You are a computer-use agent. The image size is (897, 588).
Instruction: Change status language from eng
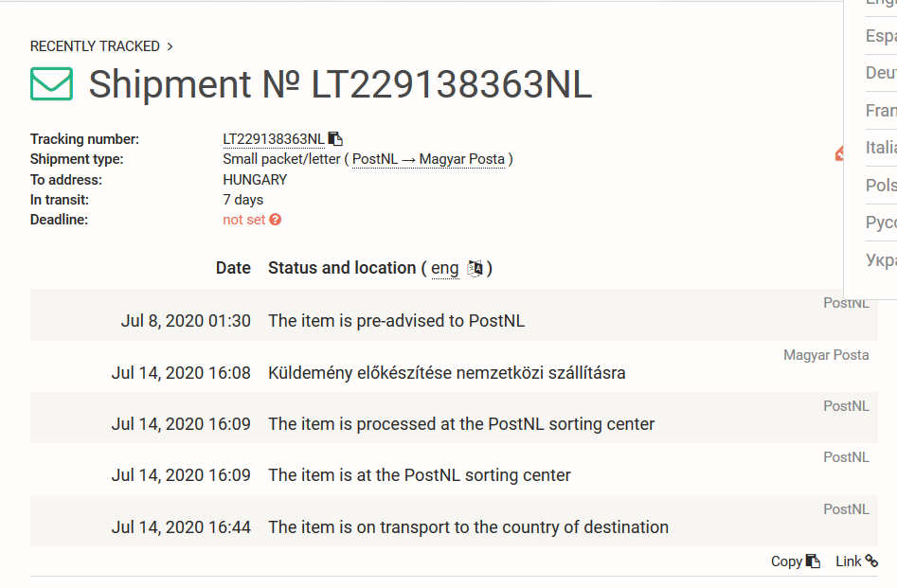point(445,268)
